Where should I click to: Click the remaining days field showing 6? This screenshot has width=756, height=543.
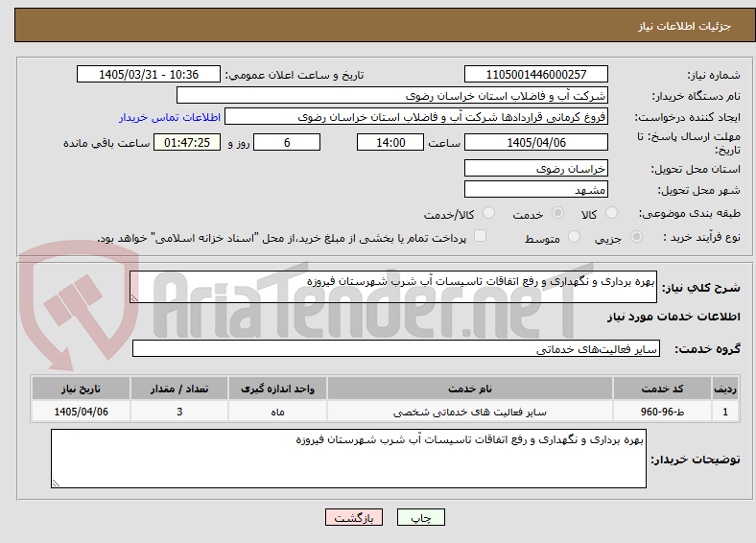[287, 142]
